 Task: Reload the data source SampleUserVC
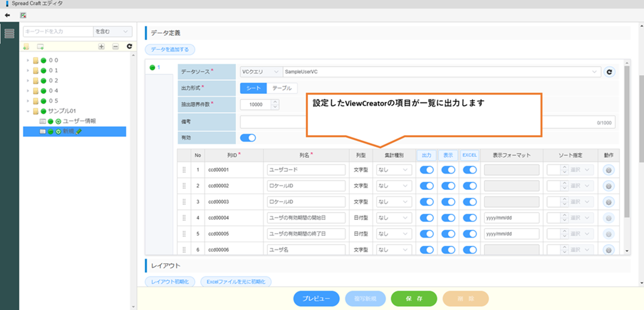609,72
